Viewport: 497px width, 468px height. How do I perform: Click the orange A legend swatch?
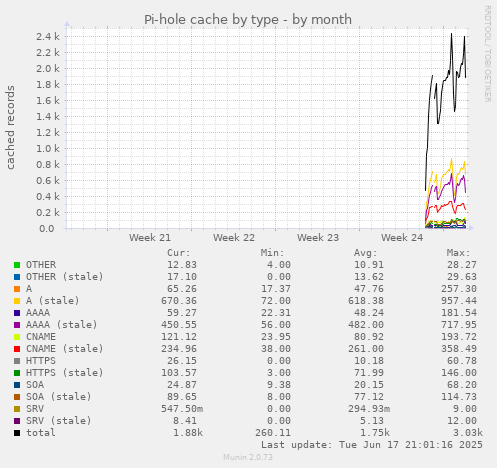tap(17, 289)
